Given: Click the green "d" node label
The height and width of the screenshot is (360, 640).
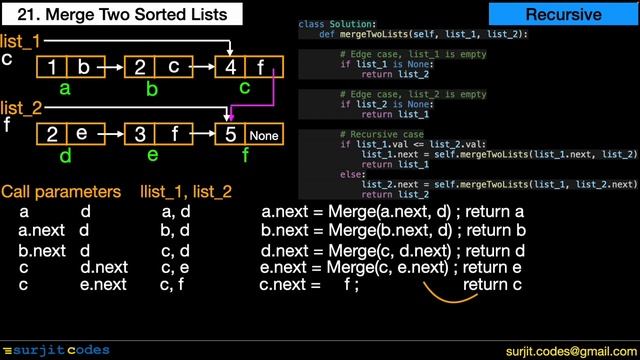Looking at the screenshot, I should (x=65, y=155).
